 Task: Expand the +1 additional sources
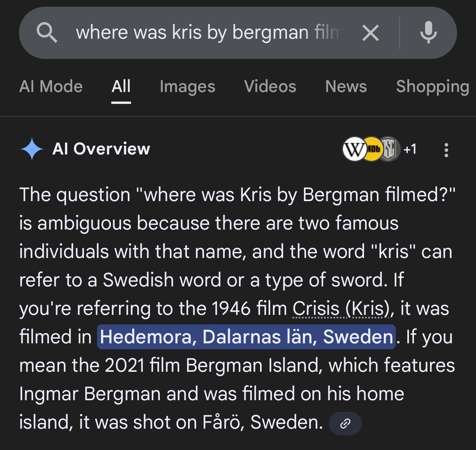coord(410,149)
